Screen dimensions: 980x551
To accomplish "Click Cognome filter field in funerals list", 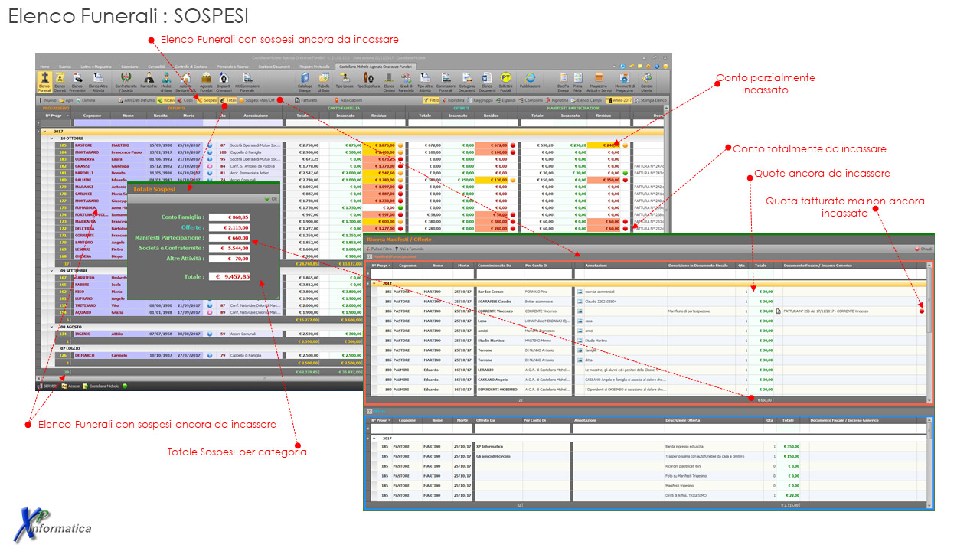I will coord(92,122).
